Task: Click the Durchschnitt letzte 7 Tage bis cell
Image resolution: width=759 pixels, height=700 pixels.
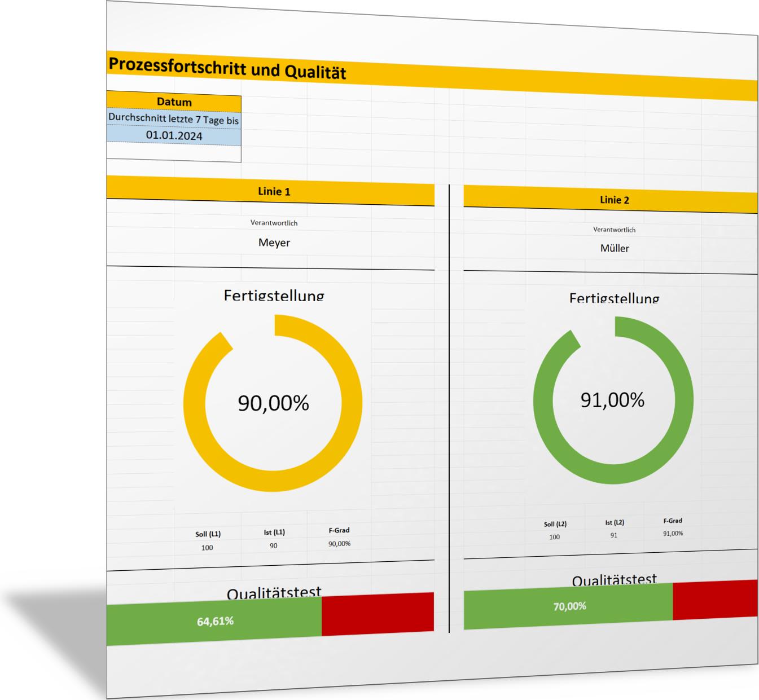Action: tap(174, 119)
